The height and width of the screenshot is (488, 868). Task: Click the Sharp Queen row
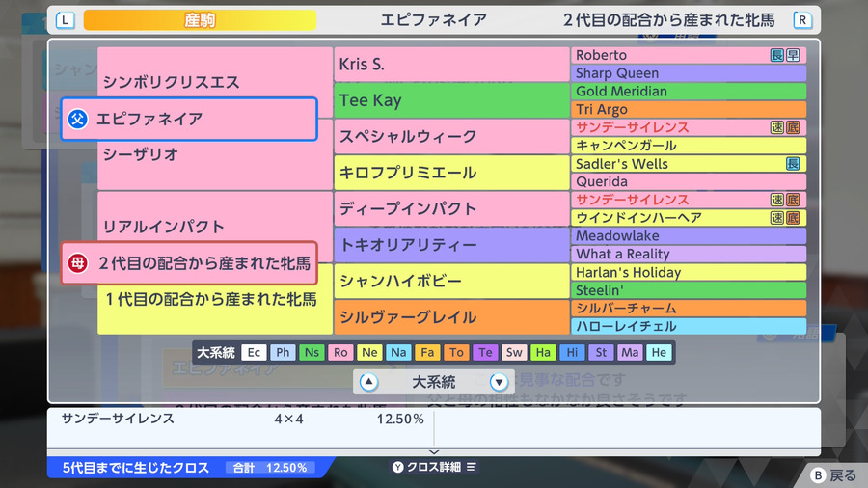tap(689, 73)
